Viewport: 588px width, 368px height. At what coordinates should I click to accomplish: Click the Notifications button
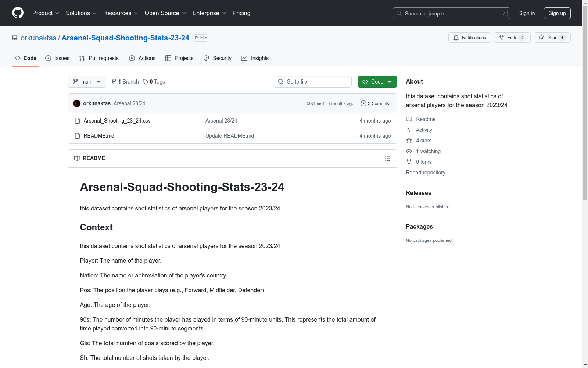coord(470,38)
